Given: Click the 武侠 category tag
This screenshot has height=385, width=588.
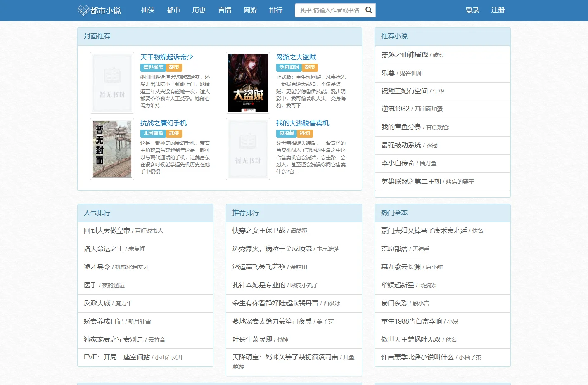Looking at the screenshot, I should [174, 133].
